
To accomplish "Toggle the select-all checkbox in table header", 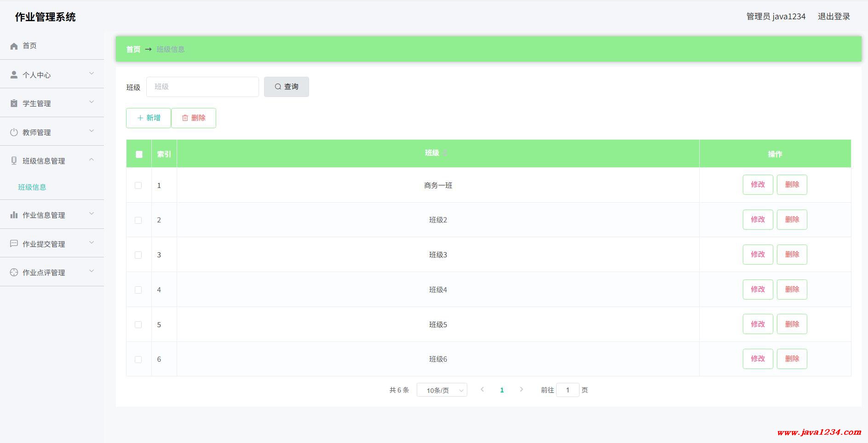I will [139, 154].
